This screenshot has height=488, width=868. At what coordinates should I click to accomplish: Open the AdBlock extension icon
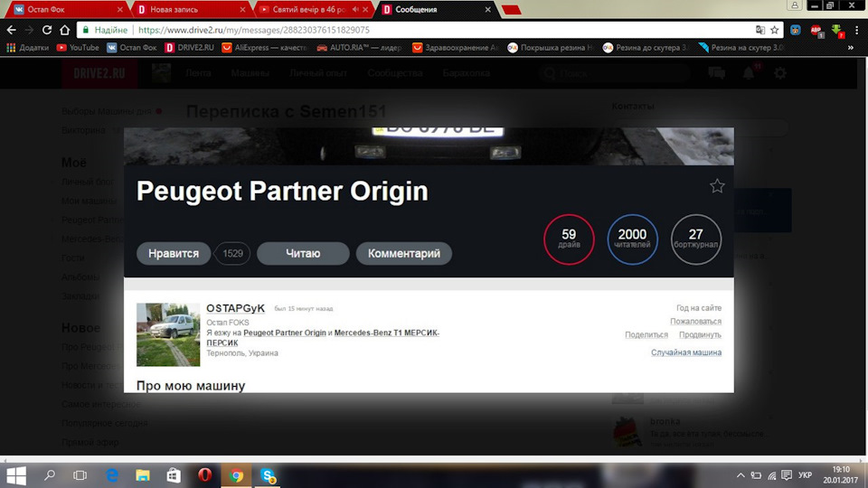pyautogui.click(x=816, y=31)
